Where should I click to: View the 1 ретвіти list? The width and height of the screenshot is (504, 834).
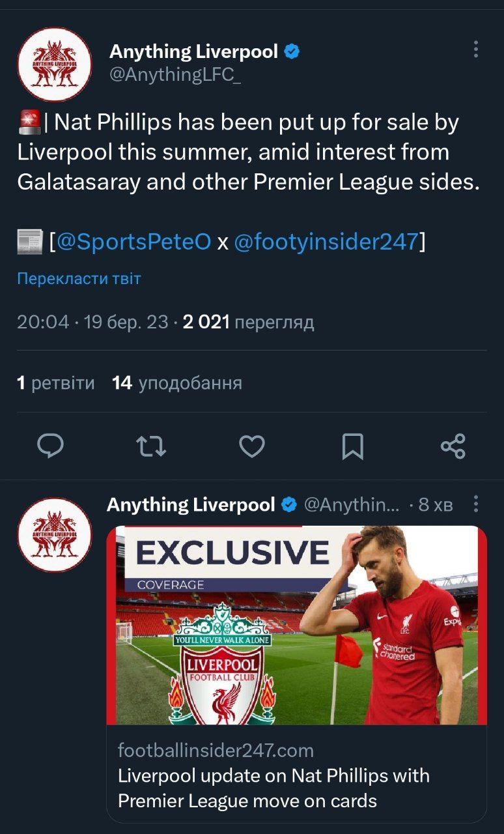(55, 383)
